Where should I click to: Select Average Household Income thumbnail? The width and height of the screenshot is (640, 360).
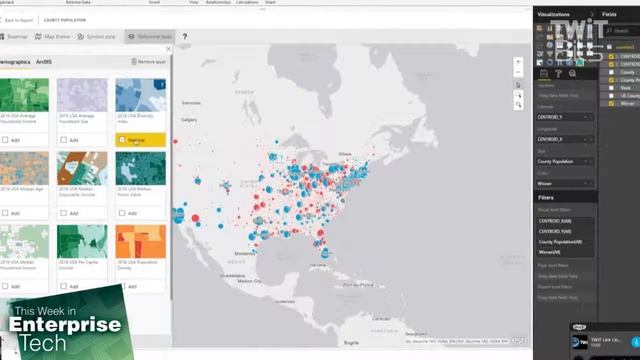pos(24,95)
